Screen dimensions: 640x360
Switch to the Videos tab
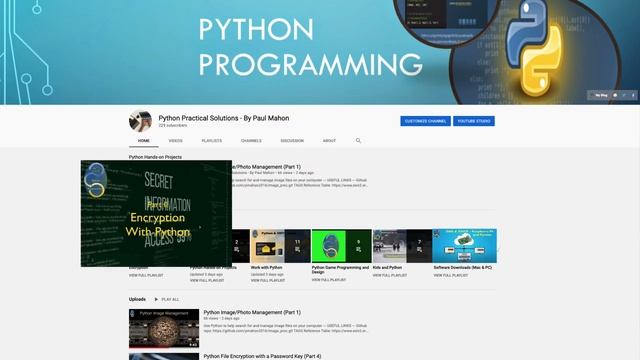(176, 140)
